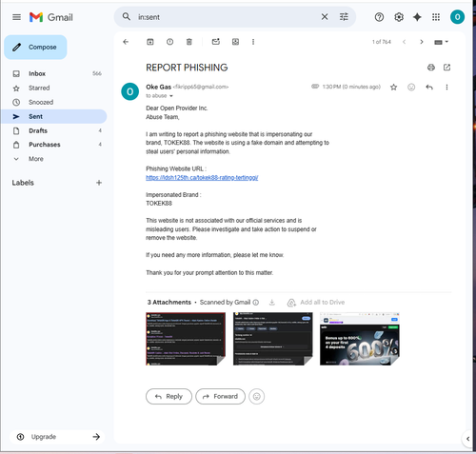Click Add all to Drive
The height and width of the screenshot is (454, 476).
click(316, 303)
